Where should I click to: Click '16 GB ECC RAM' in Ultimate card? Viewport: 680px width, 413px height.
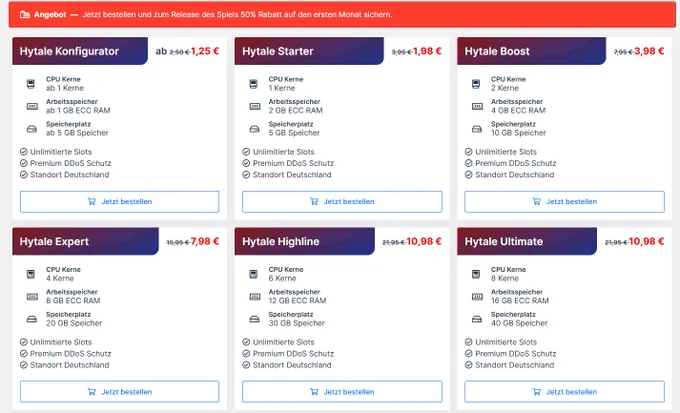tap(520, 301)
